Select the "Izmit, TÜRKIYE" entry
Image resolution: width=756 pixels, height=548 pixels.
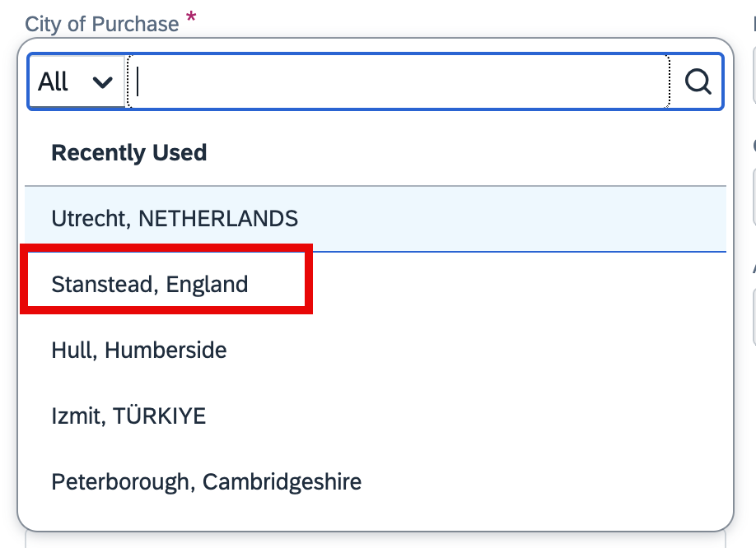coord(376,416)
